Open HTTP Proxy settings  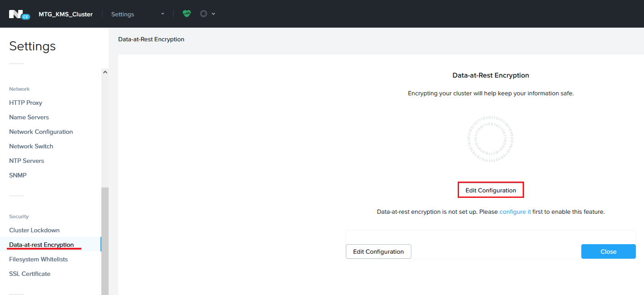tap(25, 103)
